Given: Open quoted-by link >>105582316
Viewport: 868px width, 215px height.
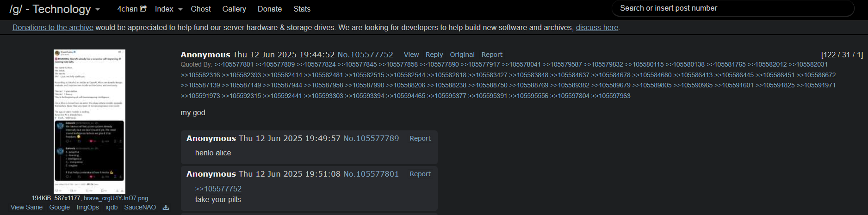Looking at the screenshot, I should 200,75.
